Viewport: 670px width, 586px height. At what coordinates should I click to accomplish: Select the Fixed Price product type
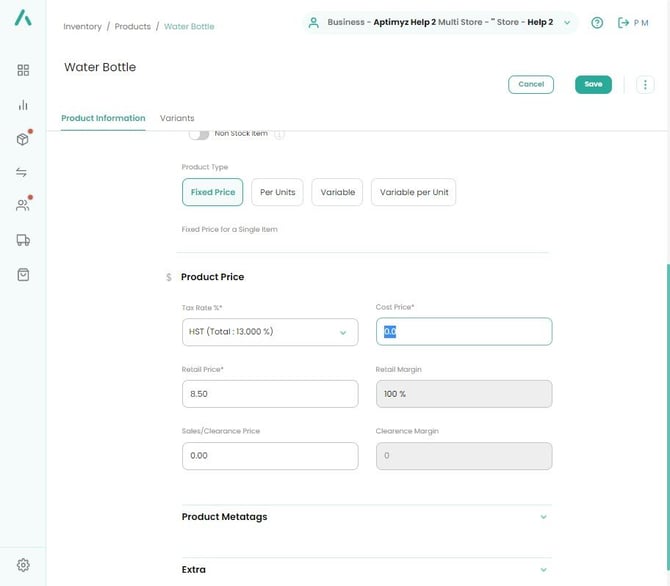(212, 192)
